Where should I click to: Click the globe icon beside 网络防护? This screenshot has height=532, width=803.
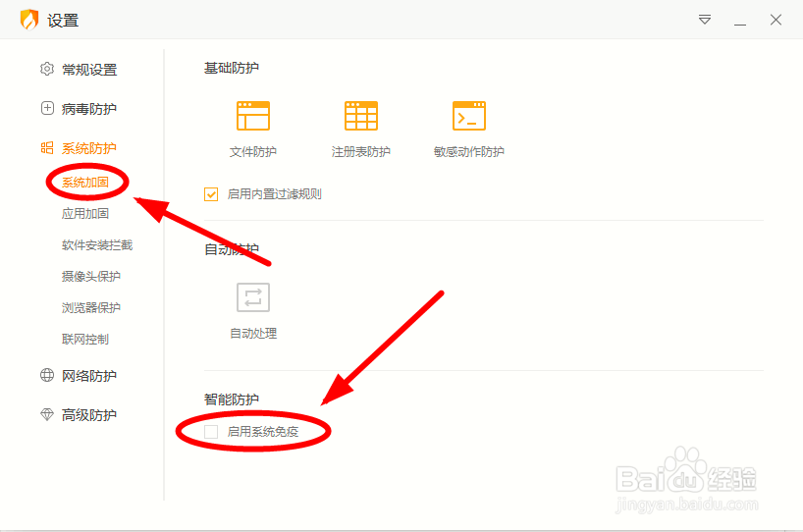pyautogui.click(x=47, y=375)
